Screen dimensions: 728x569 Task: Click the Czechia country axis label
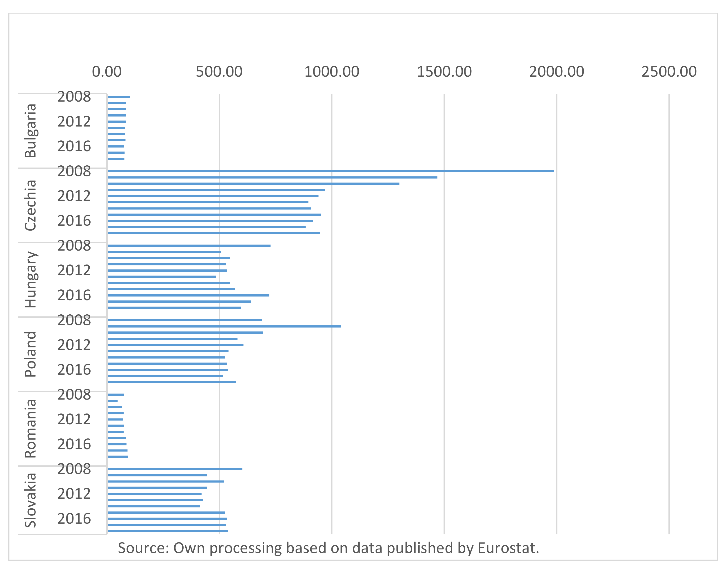(30, 205)
